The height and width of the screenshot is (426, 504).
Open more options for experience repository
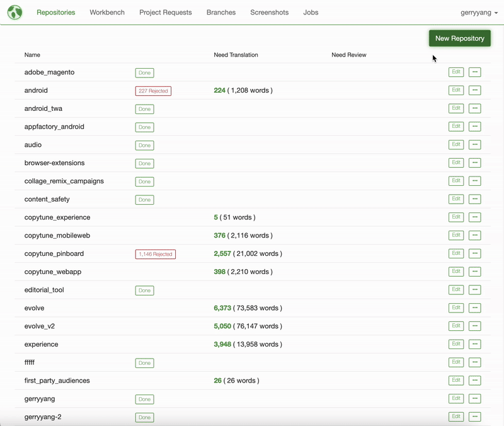(x=475, y=344)
